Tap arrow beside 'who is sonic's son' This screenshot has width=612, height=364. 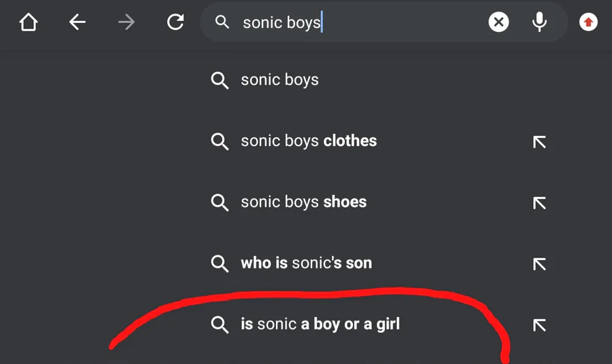click(x=539, y=264)
